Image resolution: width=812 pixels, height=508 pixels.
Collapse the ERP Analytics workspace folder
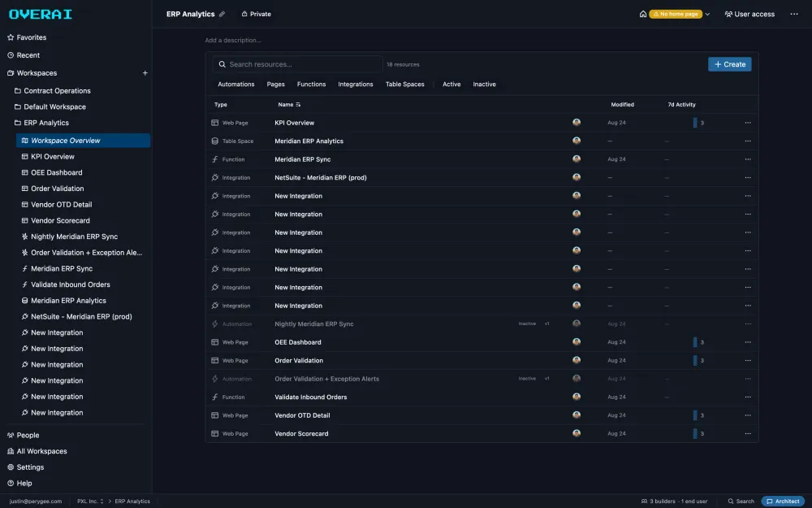41,123
